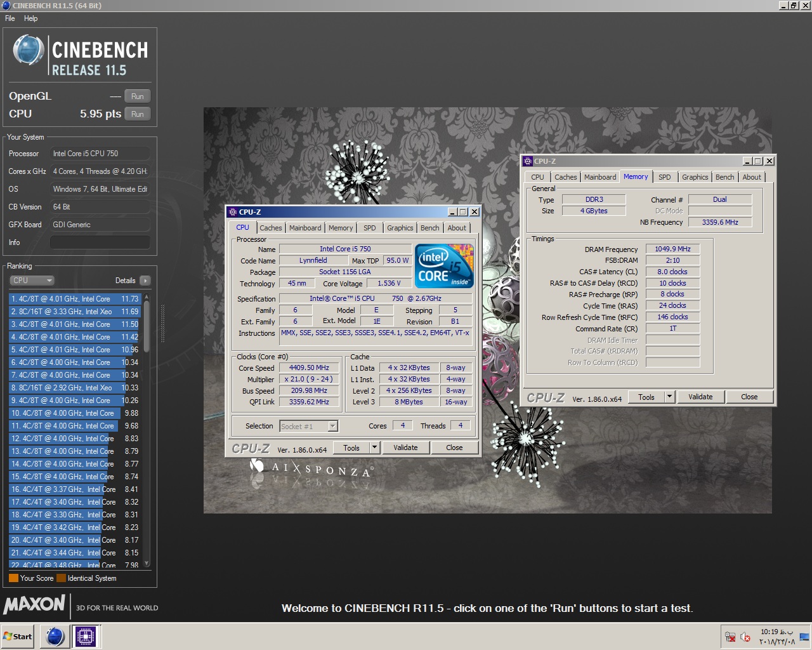
Task: Click the ranking list scroll-up arrow
Action: click(x=147, y=297)
